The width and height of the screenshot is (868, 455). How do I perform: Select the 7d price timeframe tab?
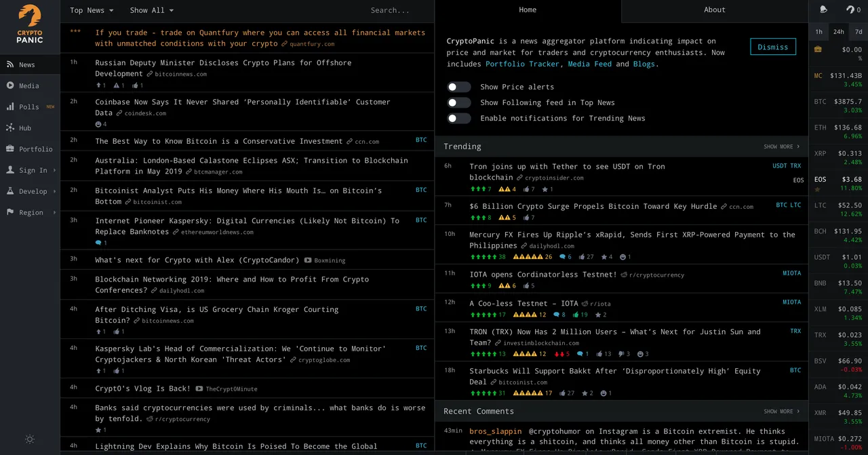coord(859,32)
